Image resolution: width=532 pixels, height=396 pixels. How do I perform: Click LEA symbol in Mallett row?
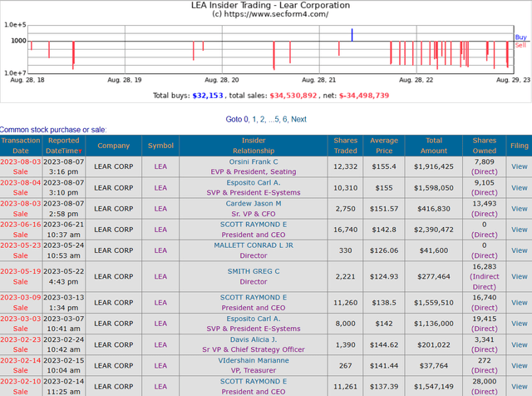click(x=160, y=250)
